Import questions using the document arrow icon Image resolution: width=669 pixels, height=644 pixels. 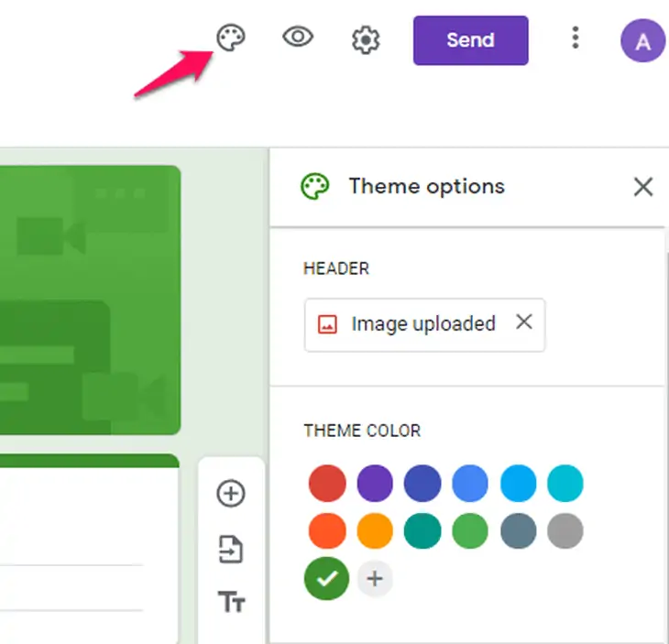tap(231, 549)
